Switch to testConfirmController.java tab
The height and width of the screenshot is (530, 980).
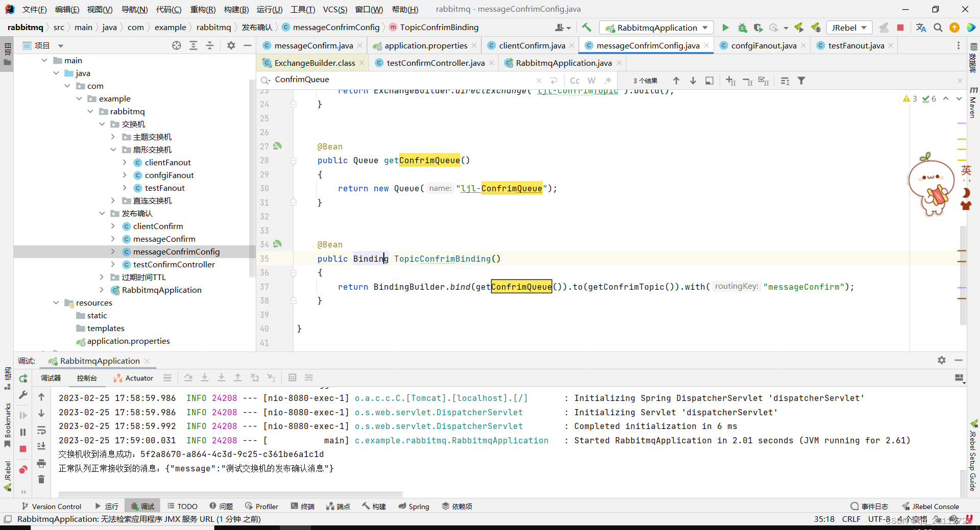coord(435,63)
